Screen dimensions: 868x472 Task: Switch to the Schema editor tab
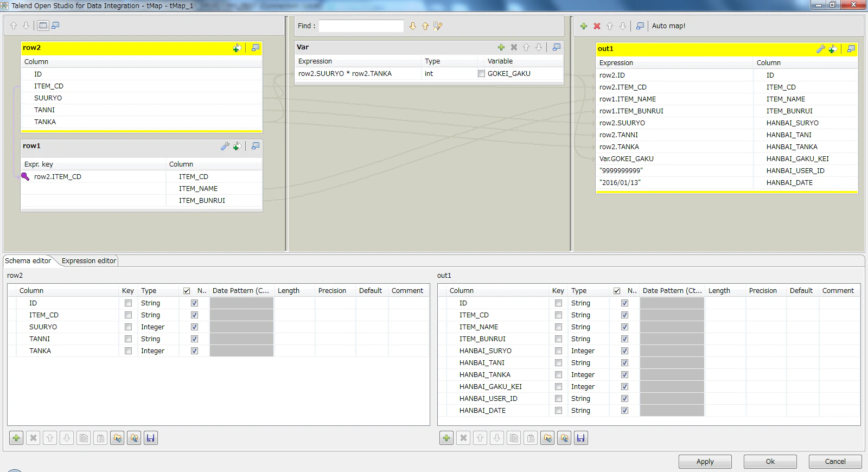(28, 261)
